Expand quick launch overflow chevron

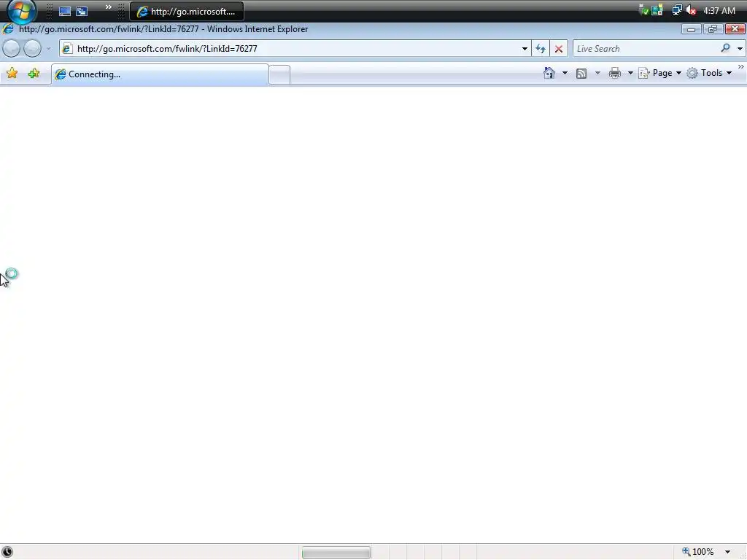click(x=109, y=7)
